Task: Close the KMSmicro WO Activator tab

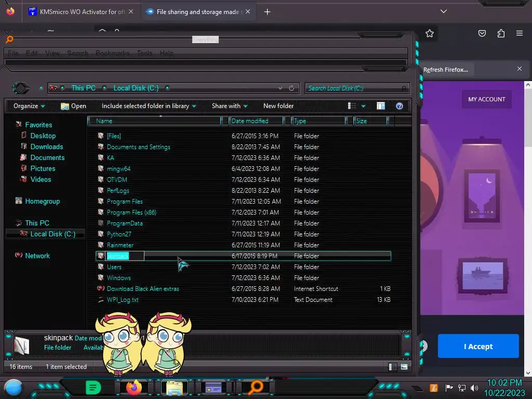Action: pos(131,11)
